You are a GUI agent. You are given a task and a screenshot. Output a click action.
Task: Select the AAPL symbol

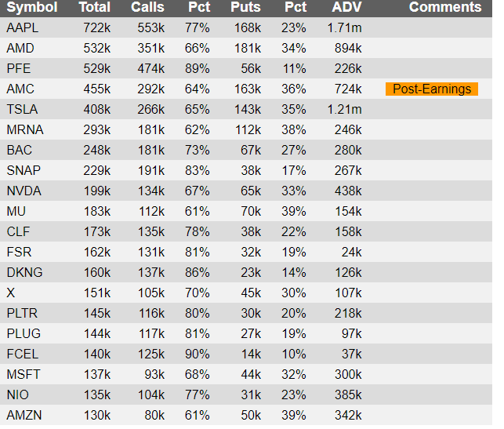22,27
